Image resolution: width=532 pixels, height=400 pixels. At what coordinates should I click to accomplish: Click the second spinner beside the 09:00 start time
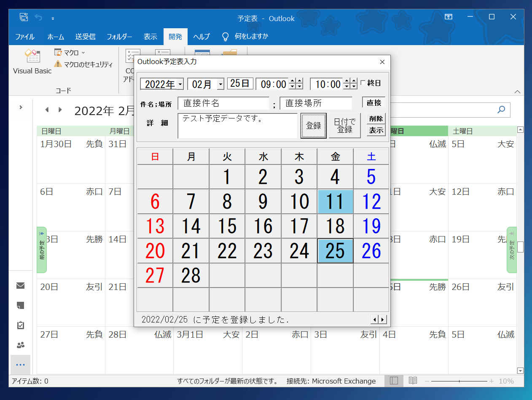299,84
